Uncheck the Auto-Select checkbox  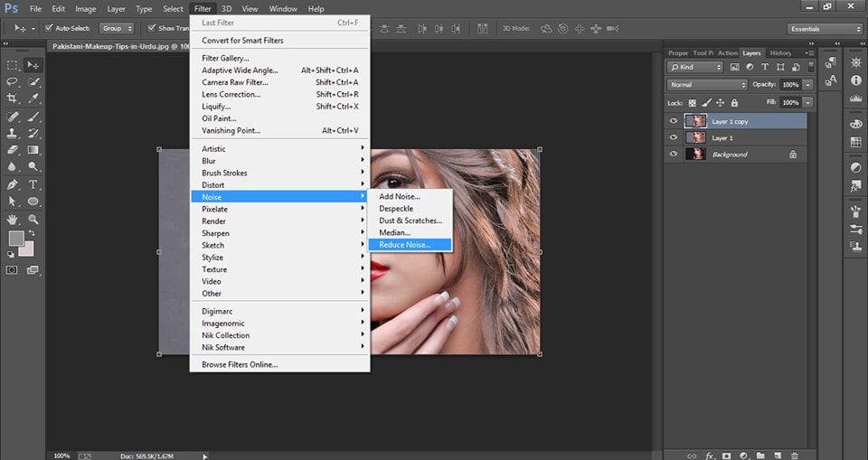[46, 28]
